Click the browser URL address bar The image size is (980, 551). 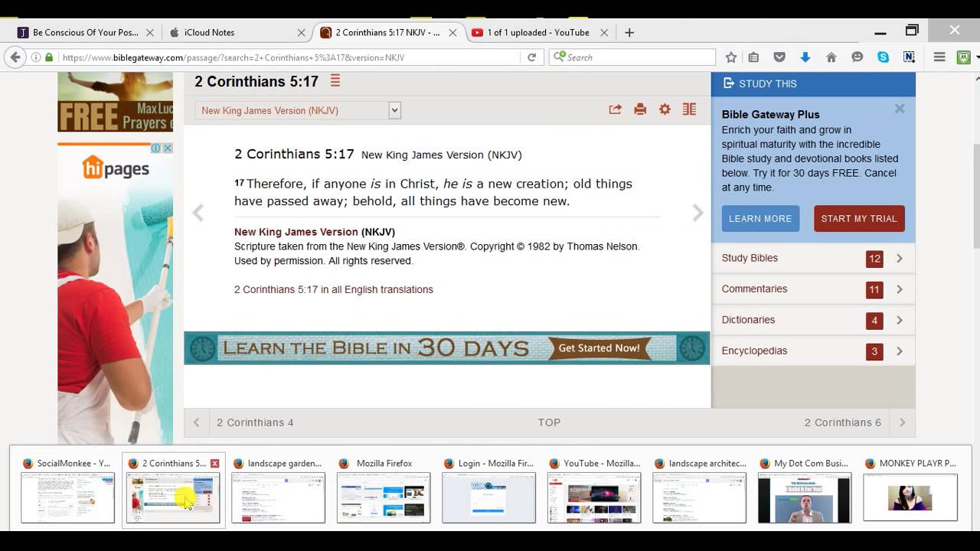(x=289, y=57)
